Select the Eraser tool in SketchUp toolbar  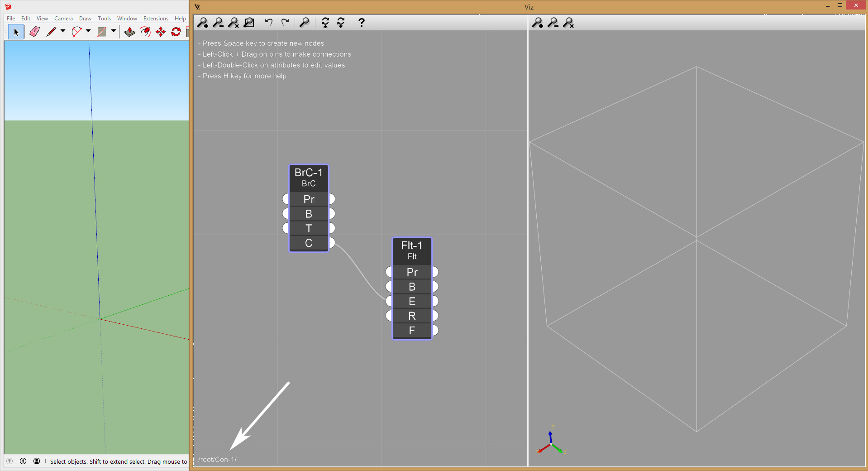[x=34, y=32]
